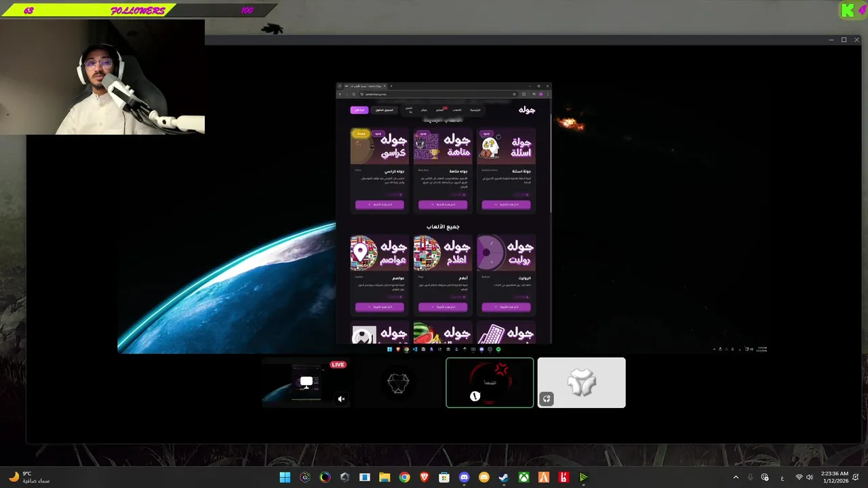Open the Windows Start menu

point(285,477)
